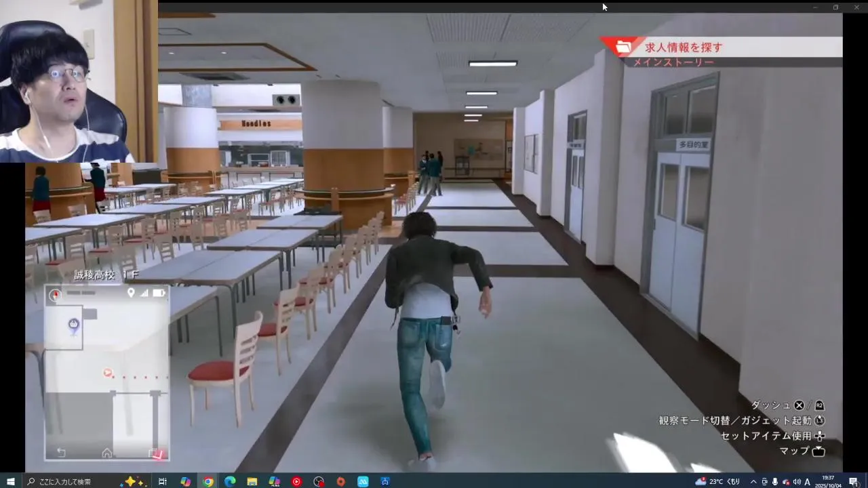Click the Meet Now camera tray icon

click(765, 481)
